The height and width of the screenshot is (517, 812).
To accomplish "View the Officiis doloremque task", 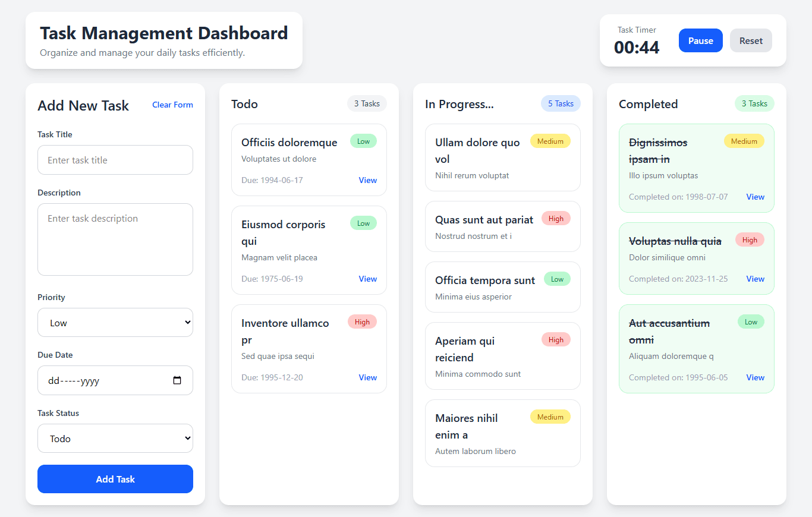I will (367, 180).
